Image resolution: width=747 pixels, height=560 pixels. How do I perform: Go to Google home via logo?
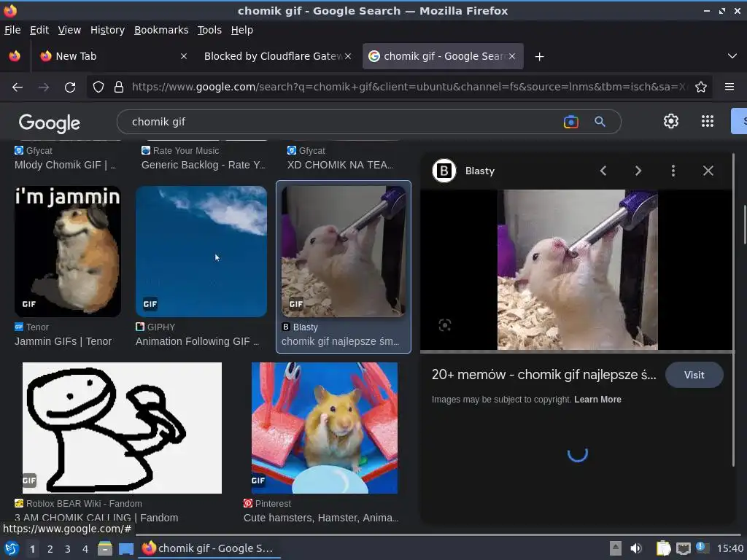50,122
